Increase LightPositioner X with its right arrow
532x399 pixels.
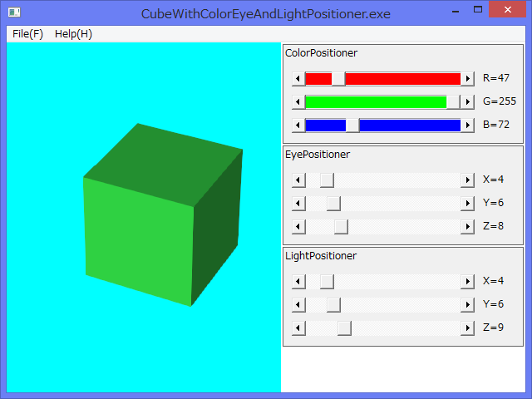click(x=467, y=281)
